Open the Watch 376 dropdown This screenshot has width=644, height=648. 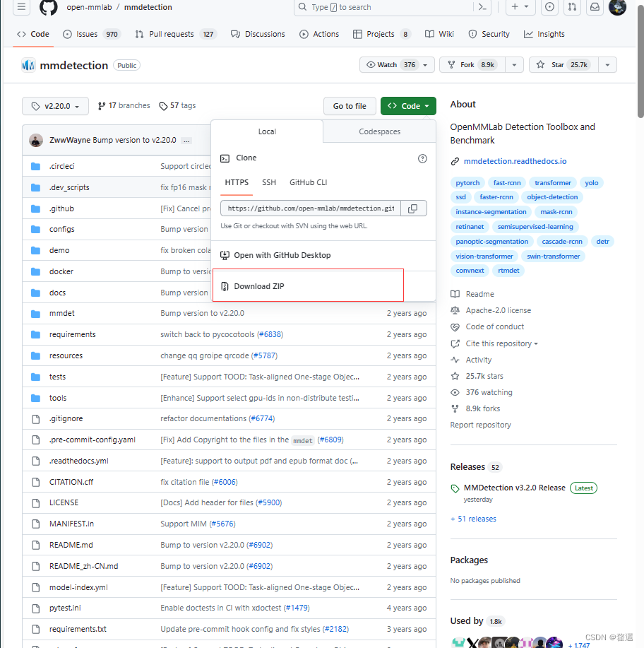(397, 65)
